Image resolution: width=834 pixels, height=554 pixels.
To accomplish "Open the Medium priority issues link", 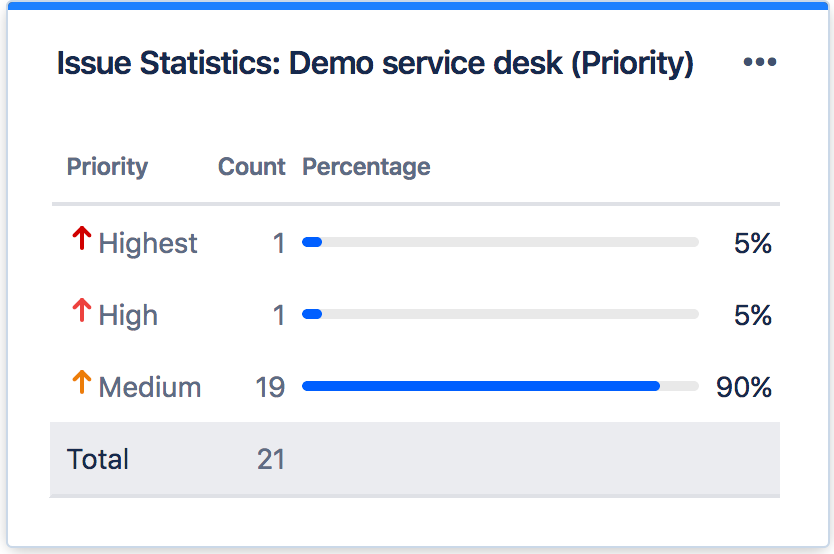I will tap(150, 387).
